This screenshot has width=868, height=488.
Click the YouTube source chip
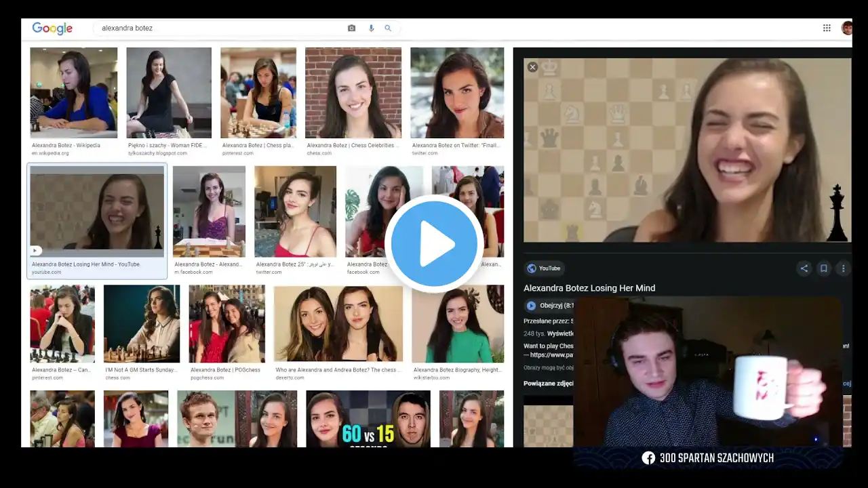pyautogui.click(x=544, y=268)
